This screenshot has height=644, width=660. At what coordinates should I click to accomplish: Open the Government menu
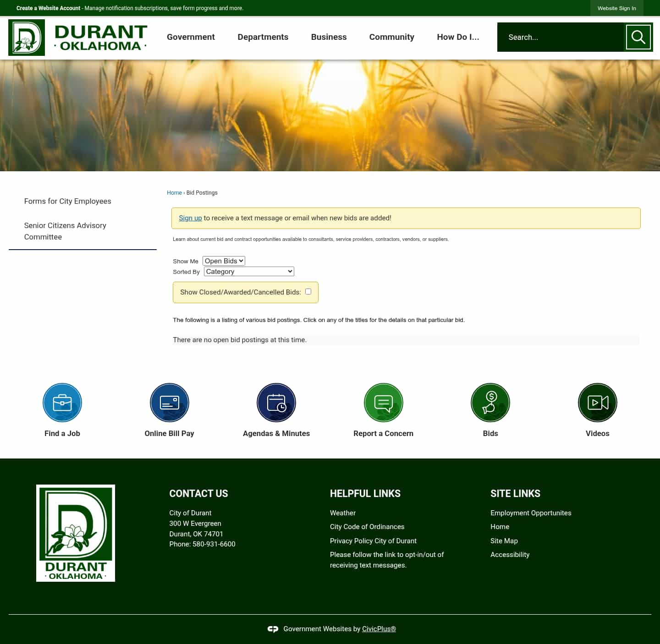[191, 37]
